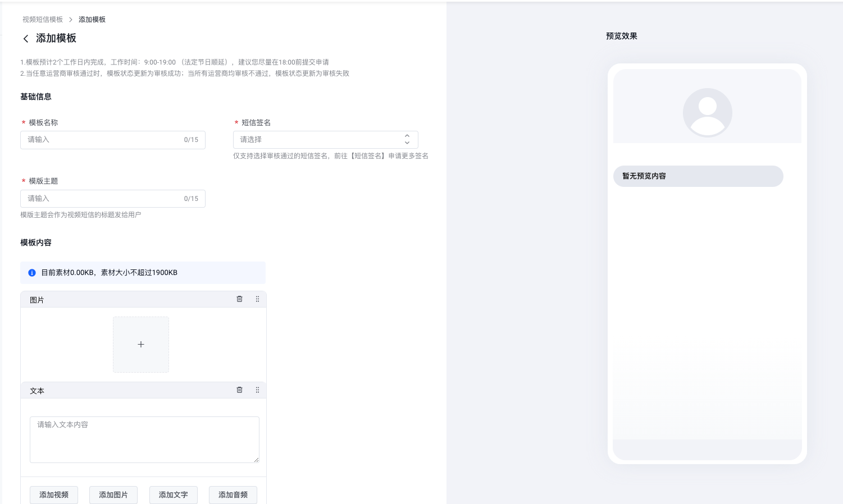Click the 请输入文本内容 text area
This screenshot has width=843, height=504.
144,439
